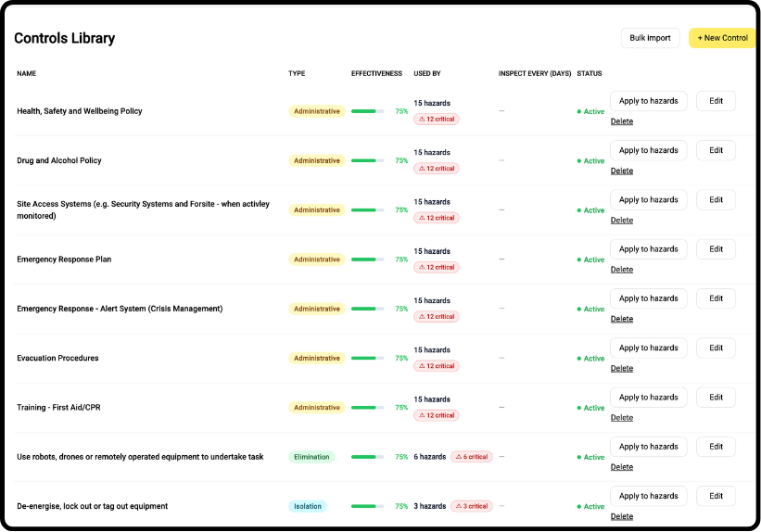Click the STATUS column header
Screen dimensions: 761x532
click(590, 73)
